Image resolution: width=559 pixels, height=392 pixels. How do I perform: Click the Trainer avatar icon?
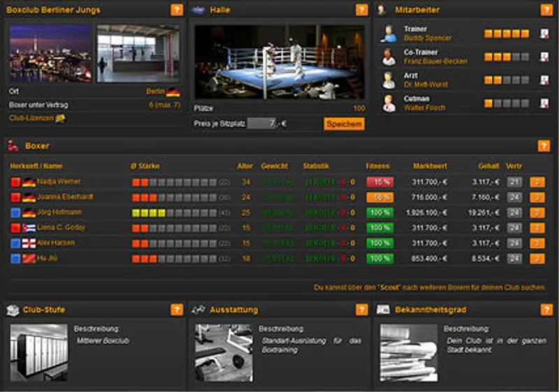(x=389, y=34)
